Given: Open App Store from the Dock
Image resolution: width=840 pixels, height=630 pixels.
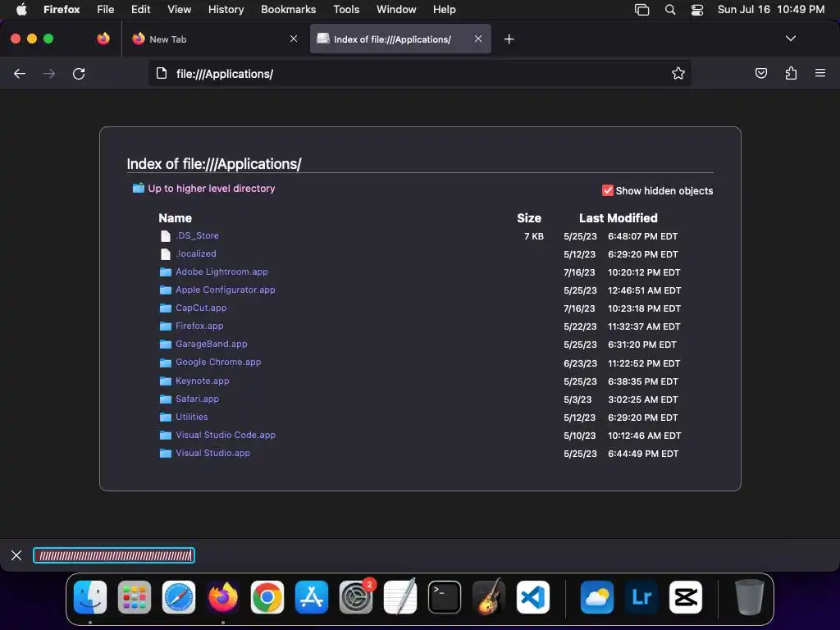Looking at the screenshot, I should tap(312, 597).
